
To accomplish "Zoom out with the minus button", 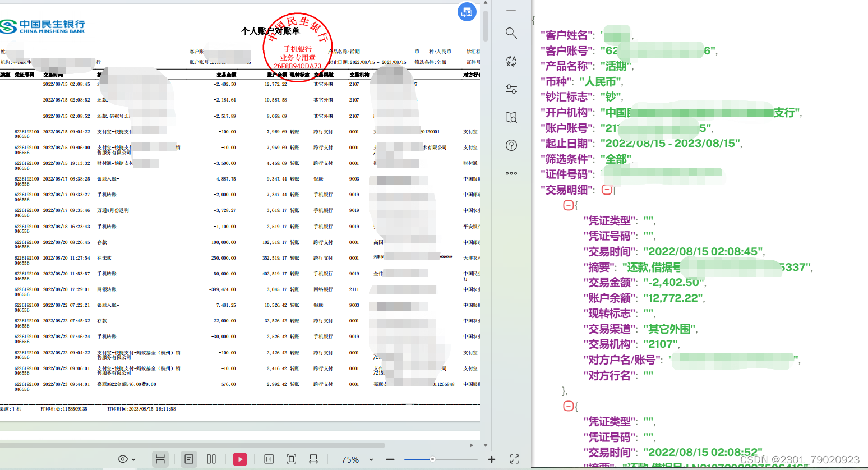I will (x=390, y=459).
